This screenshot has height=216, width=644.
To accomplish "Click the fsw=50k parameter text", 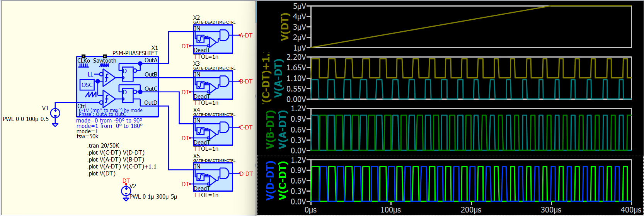I will [x=87, y=136].
